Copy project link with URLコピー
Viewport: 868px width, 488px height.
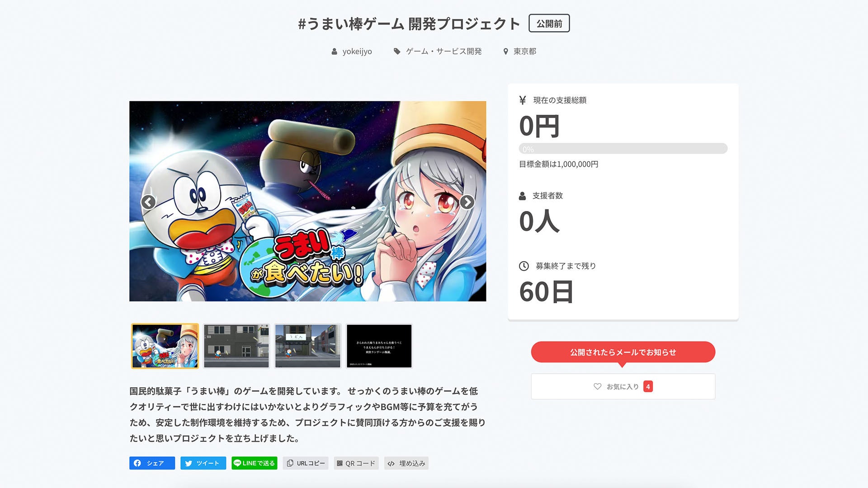point(306,463)
